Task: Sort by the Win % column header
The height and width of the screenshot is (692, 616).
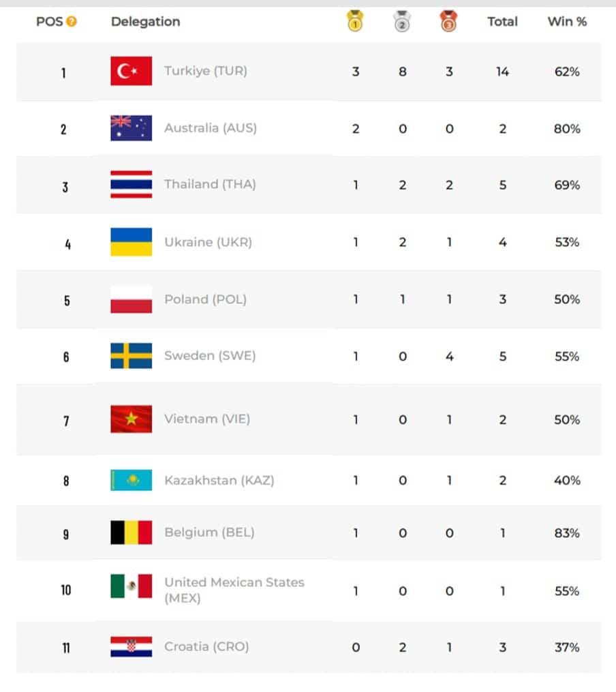Action: [x=567, y=21]
